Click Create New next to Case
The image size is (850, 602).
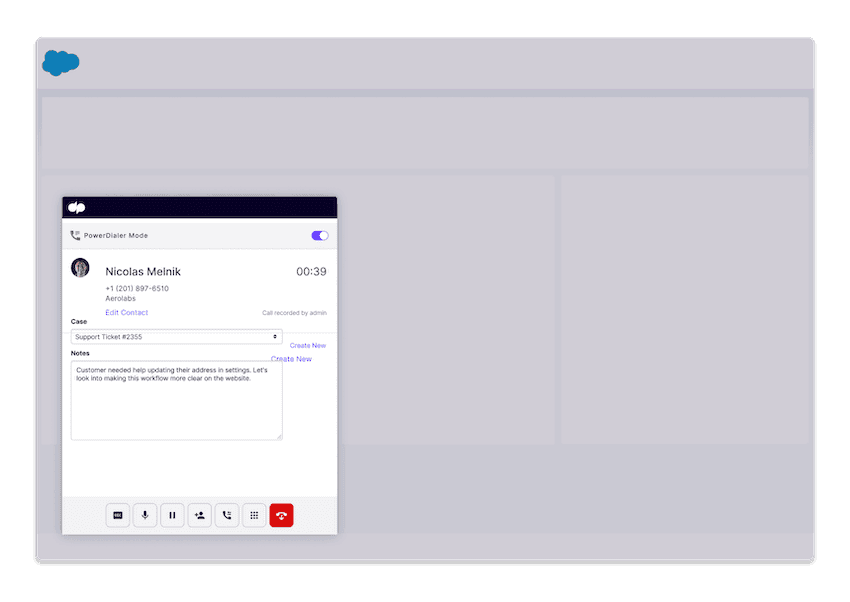coord(306,345)
